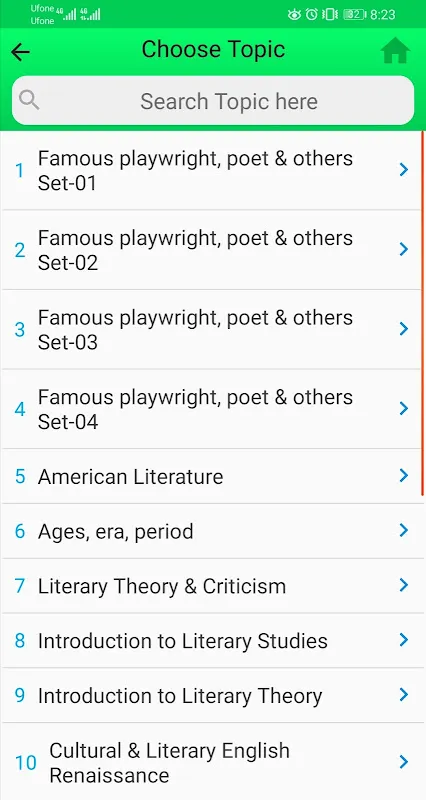Screen dimensions: 426x800
Task: Tap the eye comfort status icon
Action: point(294,14)
